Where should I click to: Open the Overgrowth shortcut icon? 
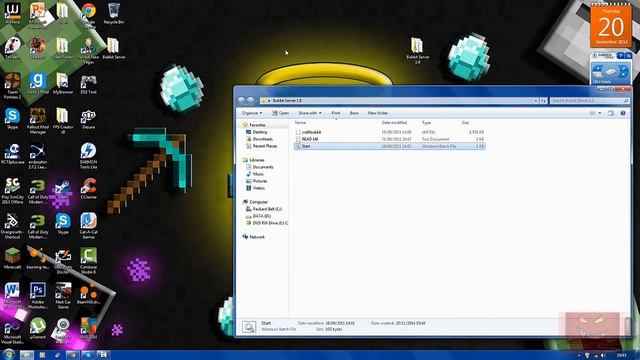(12, 226)
